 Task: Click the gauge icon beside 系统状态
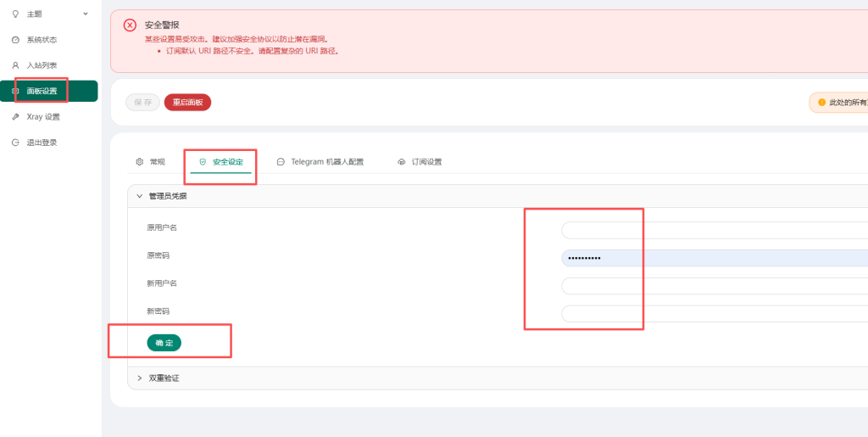(15, 40)
